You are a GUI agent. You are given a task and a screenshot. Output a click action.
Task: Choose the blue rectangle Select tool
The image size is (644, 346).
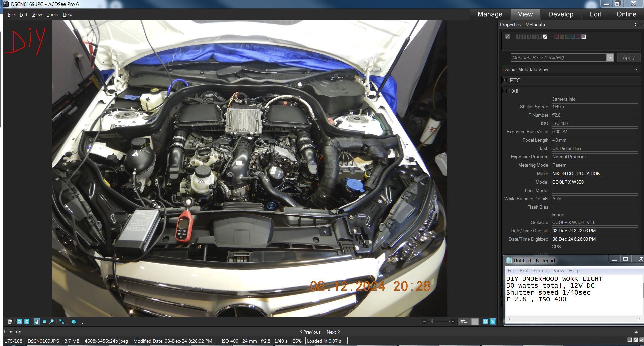pos(44,321)
